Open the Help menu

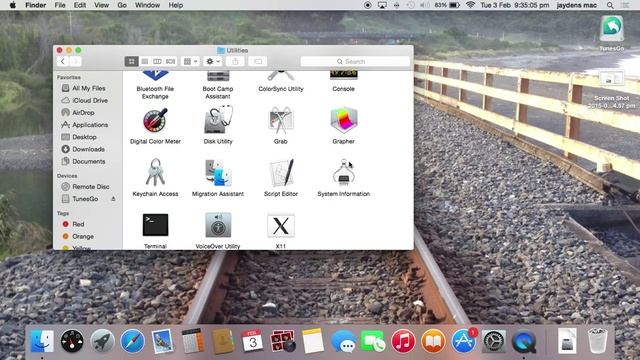point(176,5)
